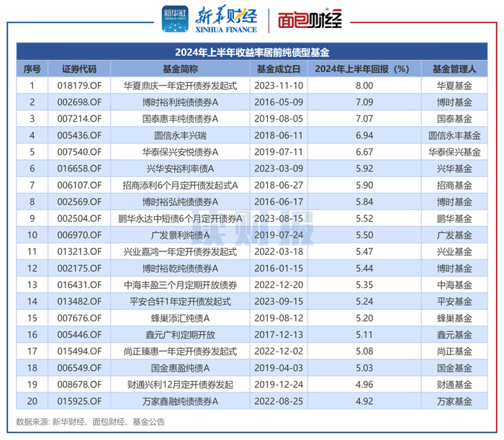Click fund name 万家鑫融纯债债券A
The image size is (504, 440).
click(180, 401)
